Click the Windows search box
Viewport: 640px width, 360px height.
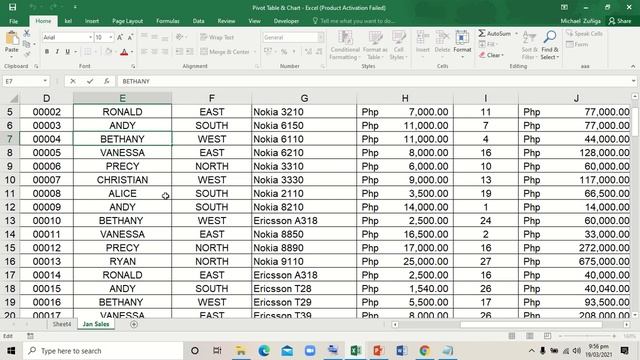103,351
